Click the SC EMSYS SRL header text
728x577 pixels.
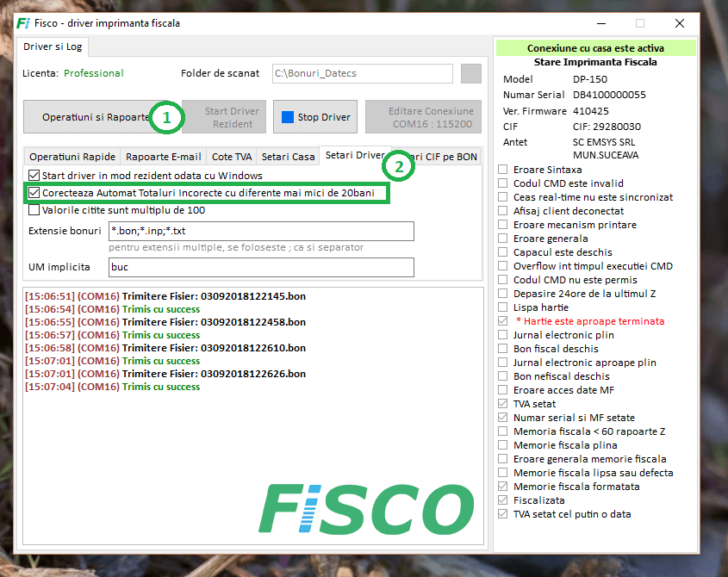tap(604, 142)
